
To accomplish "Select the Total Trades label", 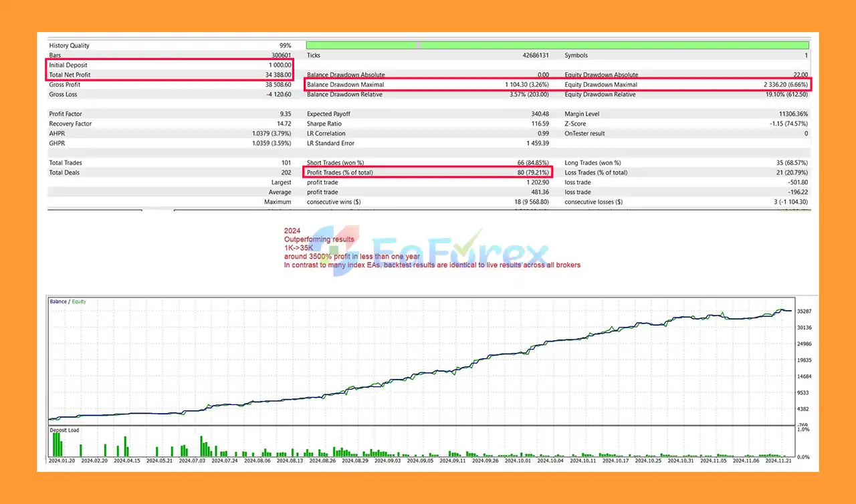I will (66, 163).
